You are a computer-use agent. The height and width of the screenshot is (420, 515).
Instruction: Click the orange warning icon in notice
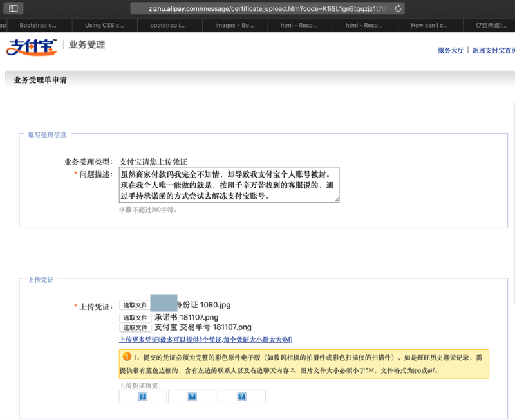pos(127,356)
